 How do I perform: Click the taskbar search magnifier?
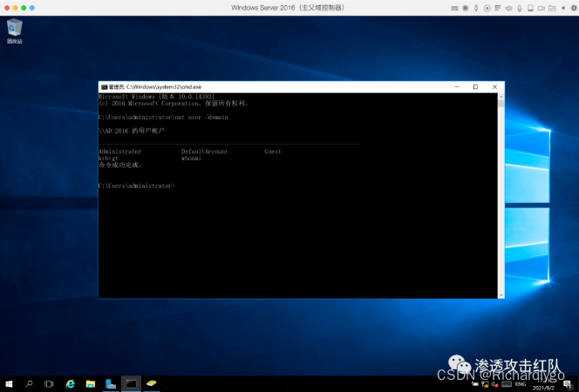(x=29, y=384)
